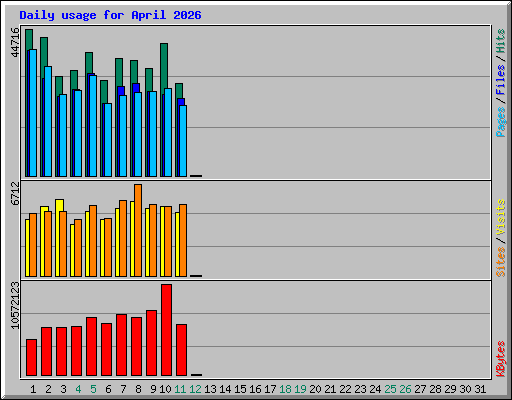Select day 8 on the x-axis
The width and height of the screenshot is (512, 400).
(x=138, y=389)
